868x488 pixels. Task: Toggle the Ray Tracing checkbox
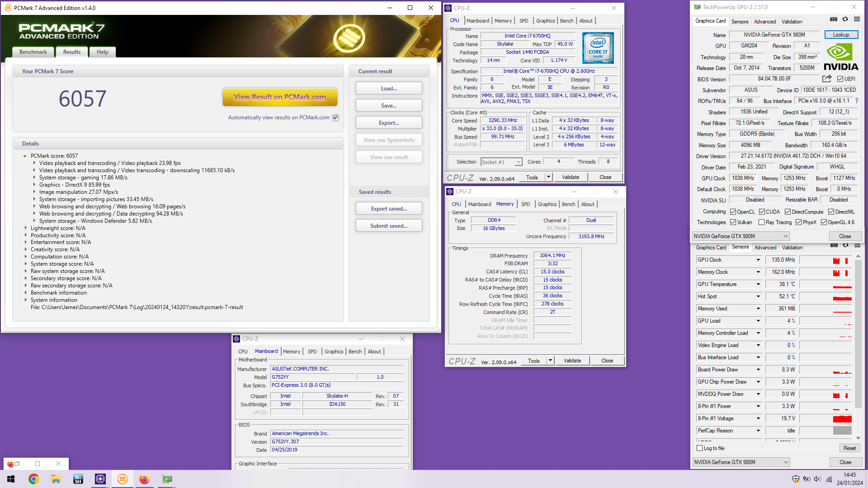[x=761, y=222]
